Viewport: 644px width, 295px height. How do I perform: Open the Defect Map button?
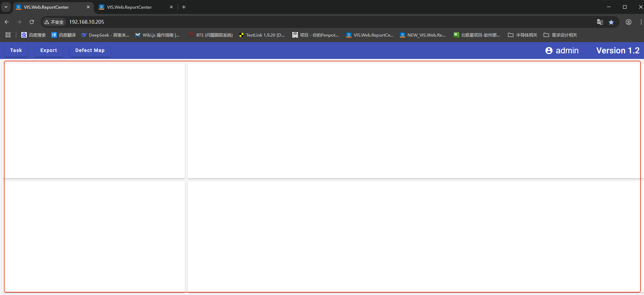pos(90,51)
